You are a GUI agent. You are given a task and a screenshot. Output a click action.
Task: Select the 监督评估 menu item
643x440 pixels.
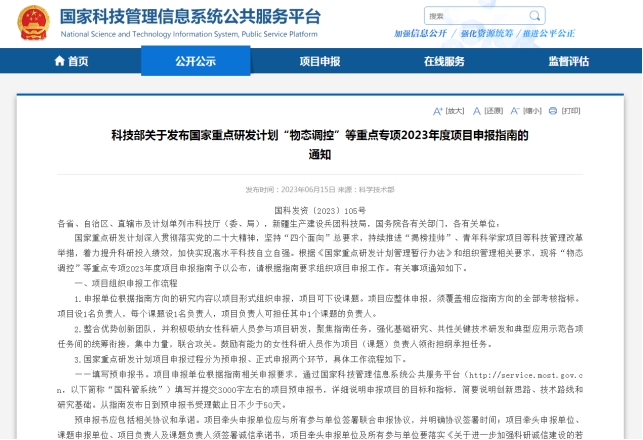[568, 61]
